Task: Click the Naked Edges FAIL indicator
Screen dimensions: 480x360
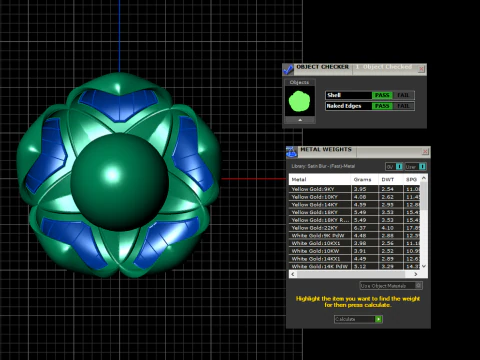Action: point(403,106)
